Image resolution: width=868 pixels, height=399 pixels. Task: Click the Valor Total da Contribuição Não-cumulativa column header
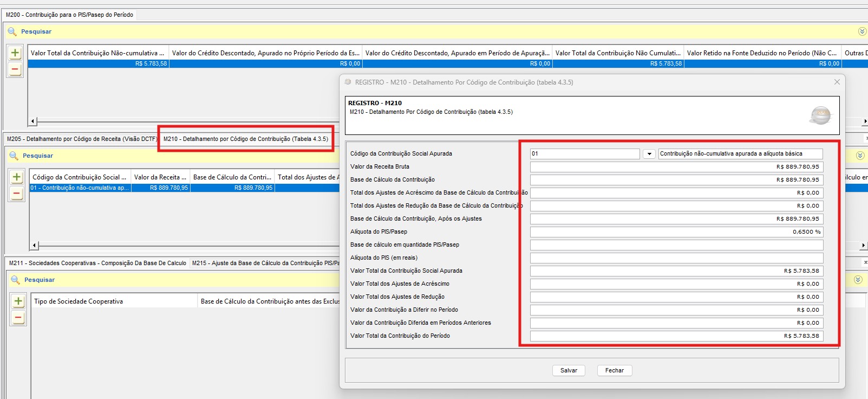point(98,53)
